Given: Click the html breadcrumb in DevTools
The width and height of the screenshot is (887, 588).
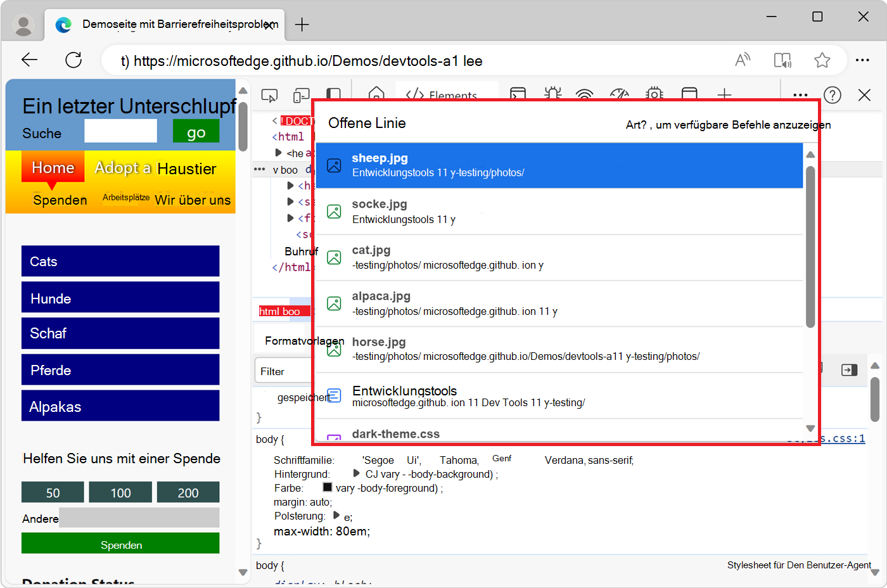Looking at the screenshot, I should 269,311.
